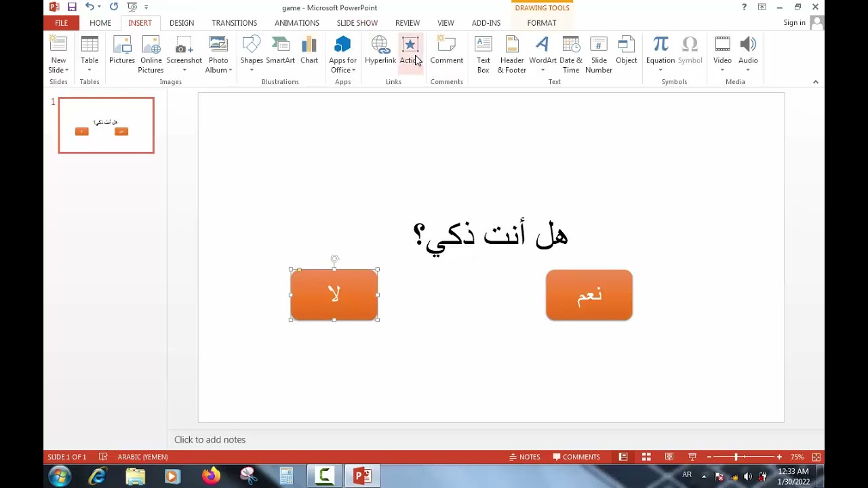Zoom out with minus button
This screenshot has width=868, height=488.
[x=709, y=457]
